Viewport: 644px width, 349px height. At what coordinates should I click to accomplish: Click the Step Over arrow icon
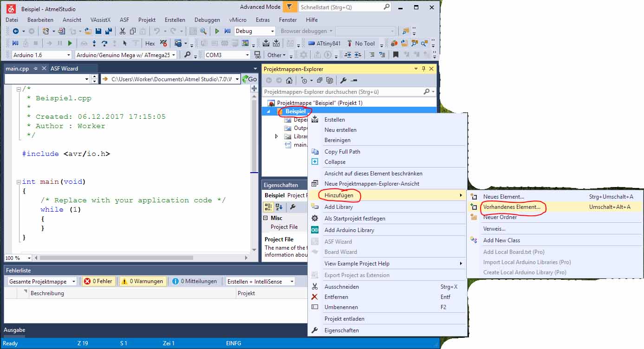(104, 43)
